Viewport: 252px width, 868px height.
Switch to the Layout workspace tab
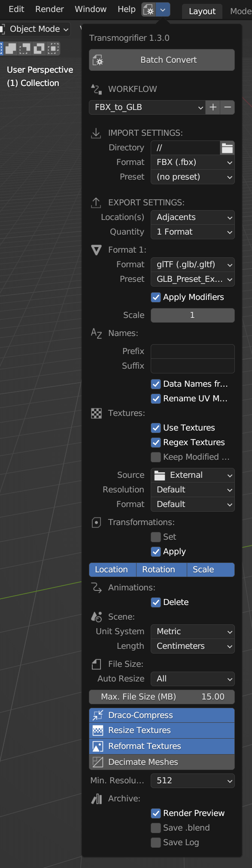click(x=202, y=11)
